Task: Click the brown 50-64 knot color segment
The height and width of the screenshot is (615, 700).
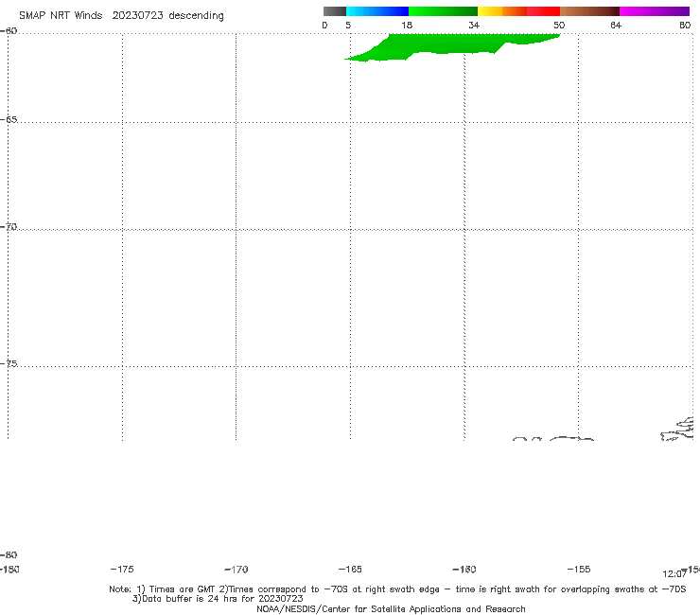Action: (x=589, y=11)
